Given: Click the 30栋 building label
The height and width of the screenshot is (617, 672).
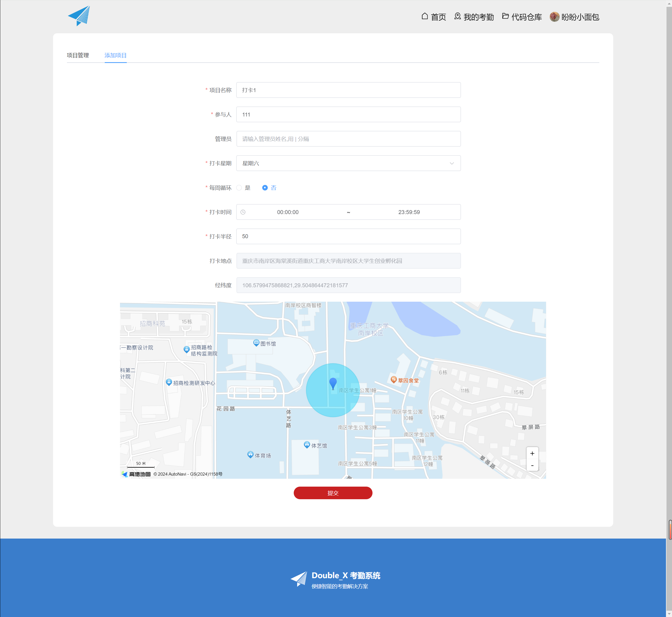Looking at the screenshot, I should (439, 417).
